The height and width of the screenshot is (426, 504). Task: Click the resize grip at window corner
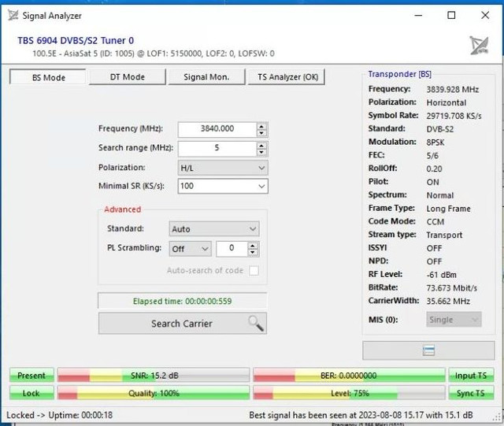click(497, 417)
